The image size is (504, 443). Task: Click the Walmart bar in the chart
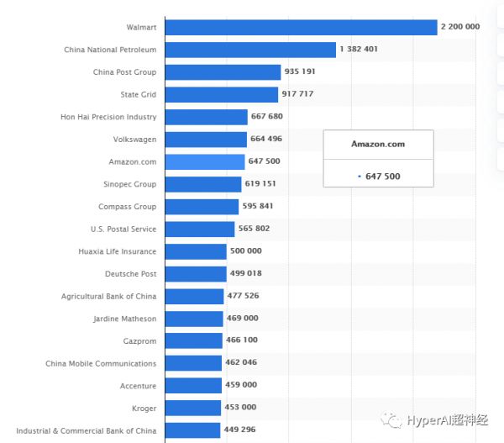click(x=301, y=27)
